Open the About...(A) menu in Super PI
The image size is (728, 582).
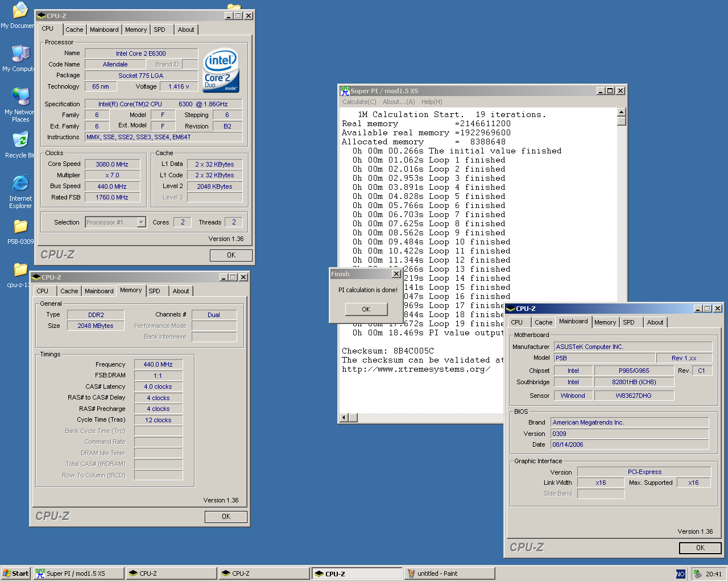399,102
